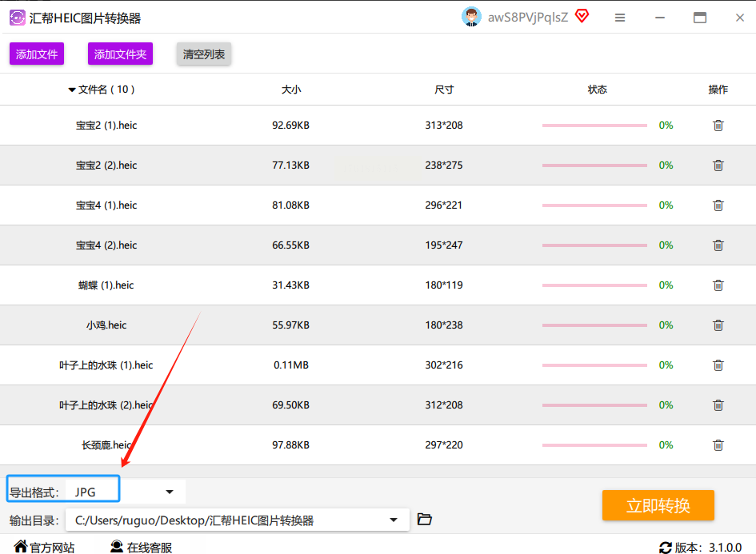756x554 pixels.
Task: Click the 清空列表 button
Action: pyautogui.click(x=204, y=54)
